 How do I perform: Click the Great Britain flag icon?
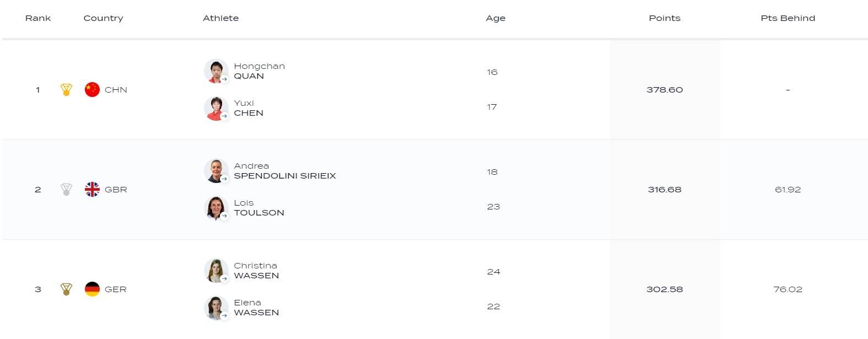tap(92, 190)
